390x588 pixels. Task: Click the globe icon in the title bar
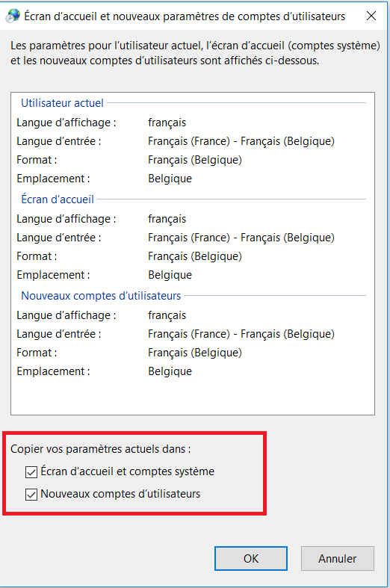(13, 16)
